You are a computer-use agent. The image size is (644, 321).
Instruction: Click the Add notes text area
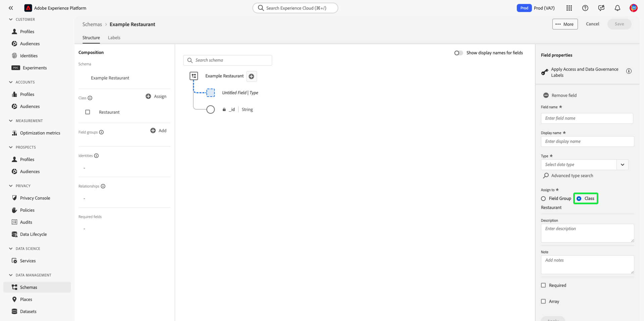588,265
